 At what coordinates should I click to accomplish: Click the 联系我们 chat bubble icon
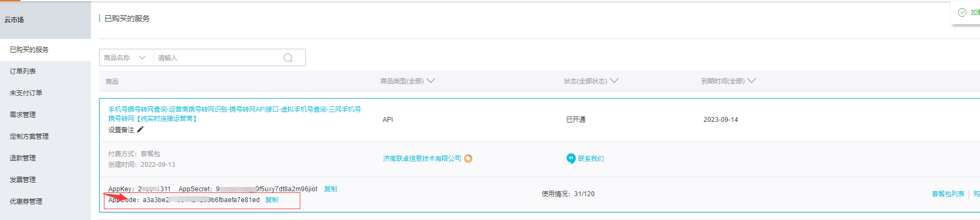tap(571, 159)
